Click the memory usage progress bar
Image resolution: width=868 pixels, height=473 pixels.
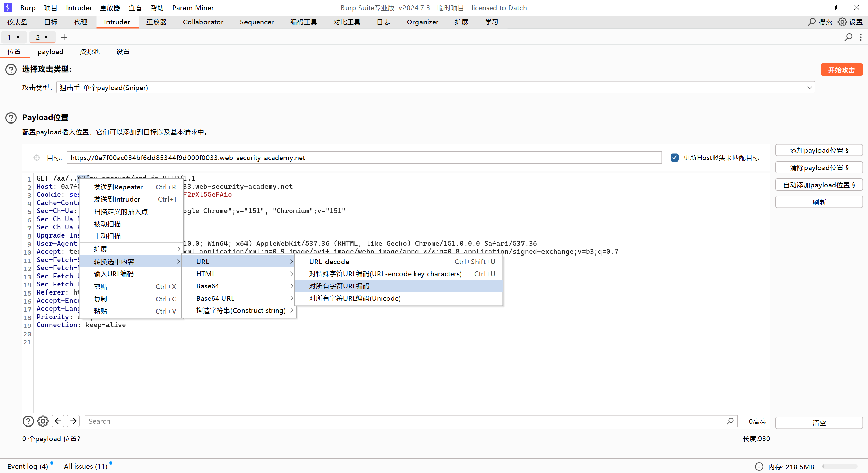[x=840, y=467]
